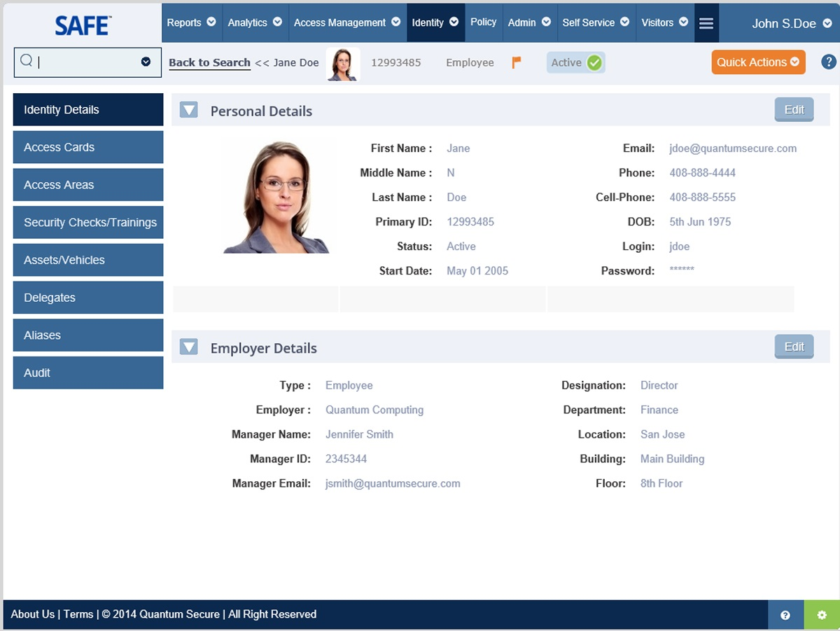Click the masked Password field value
Viewport: 840px width, 631px height.
[682, 270]
